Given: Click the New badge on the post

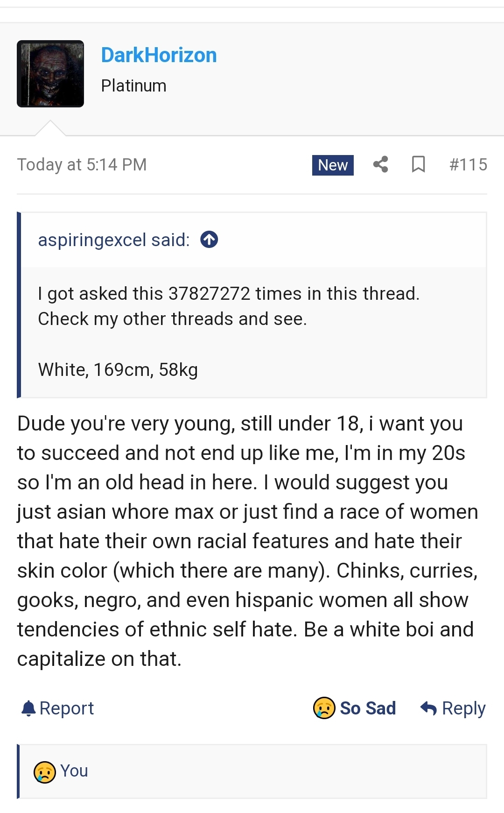Looking at the screenshot, I should 333,165.
